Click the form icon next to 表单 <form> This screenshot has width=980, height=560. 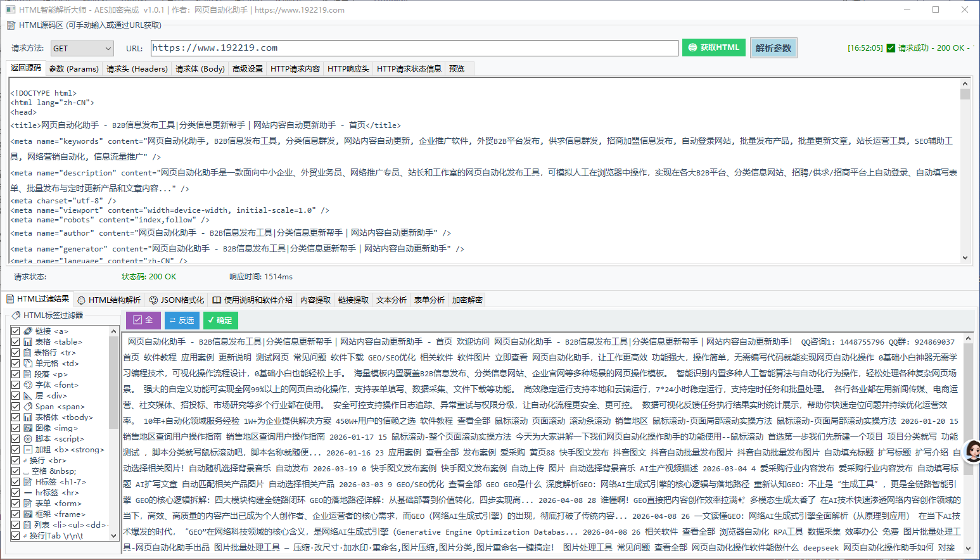pos(28,503)
